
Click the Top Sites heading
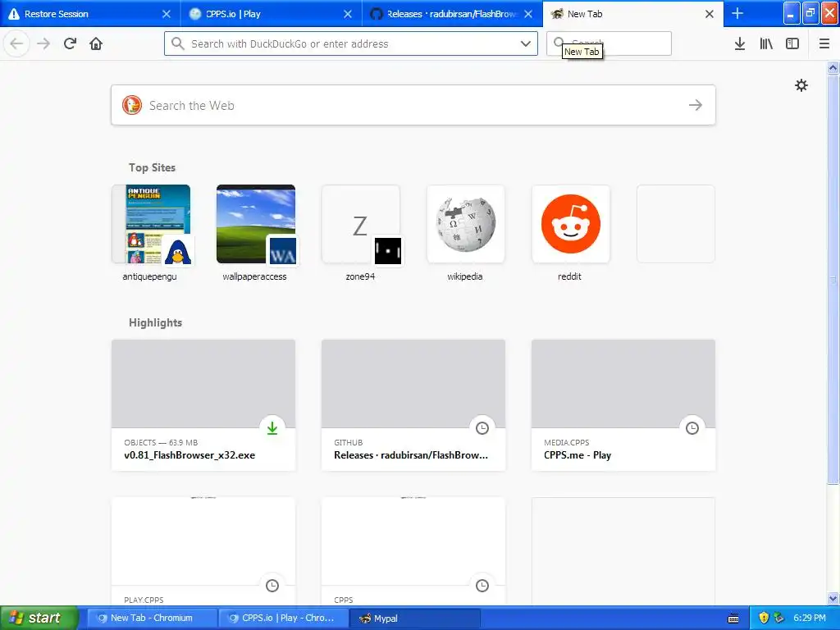click(x=152, y=167)
